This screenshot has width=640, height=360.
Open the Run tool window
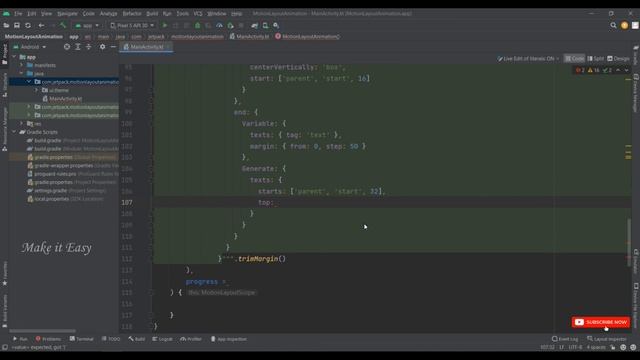20,339
